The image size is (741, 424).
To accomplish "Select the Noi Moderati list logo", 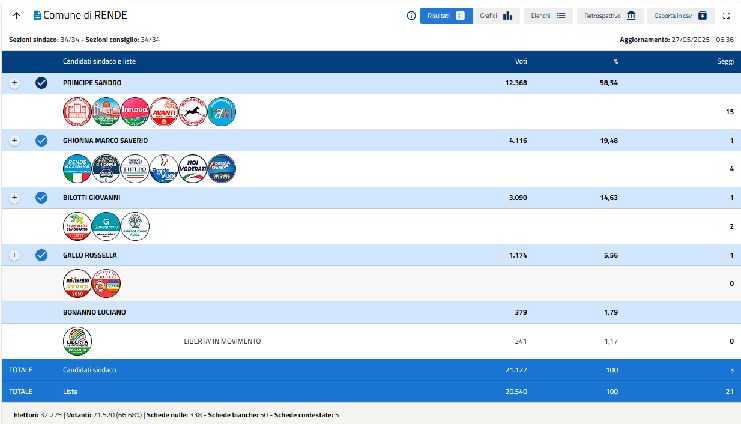I will [x=192, y=169].
